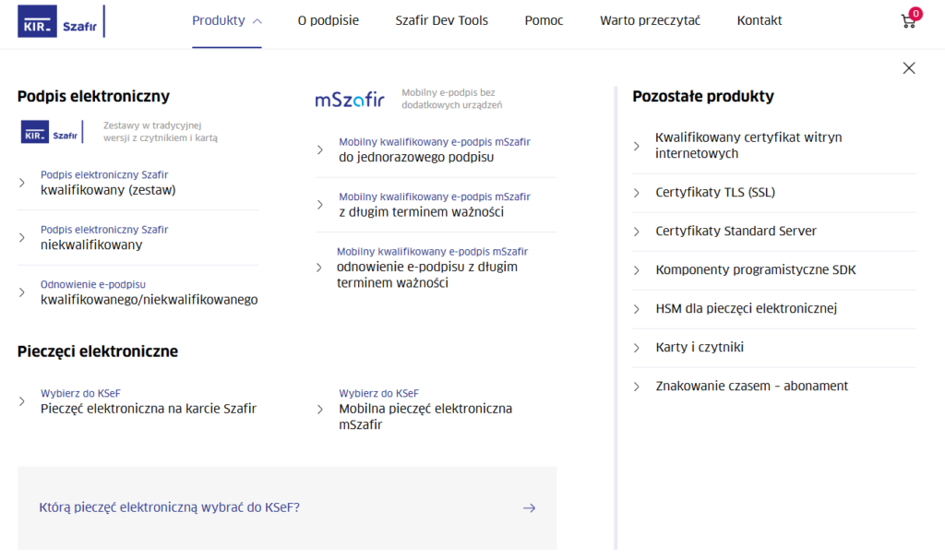Select Mobilna pieczęć elektroniczna mSzafir
945x560 pixels.
click(x=425, y=410)
